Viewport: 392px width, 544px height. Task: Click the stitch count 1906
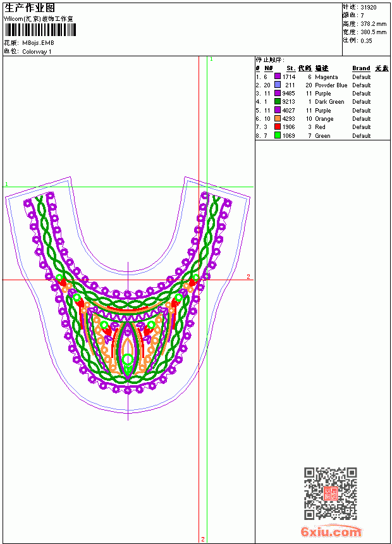point(288,127)
